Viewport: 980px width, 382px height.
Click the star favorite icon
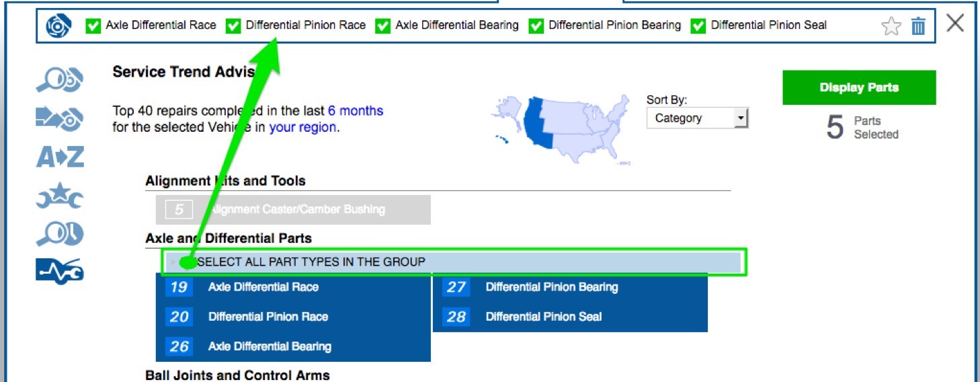coord(891,26)
